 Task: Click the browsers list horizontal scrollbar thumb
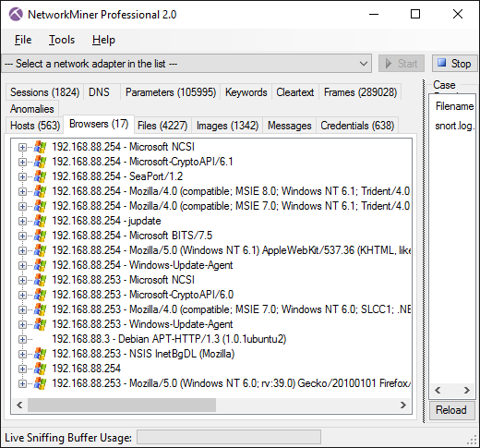coord(122,405)
